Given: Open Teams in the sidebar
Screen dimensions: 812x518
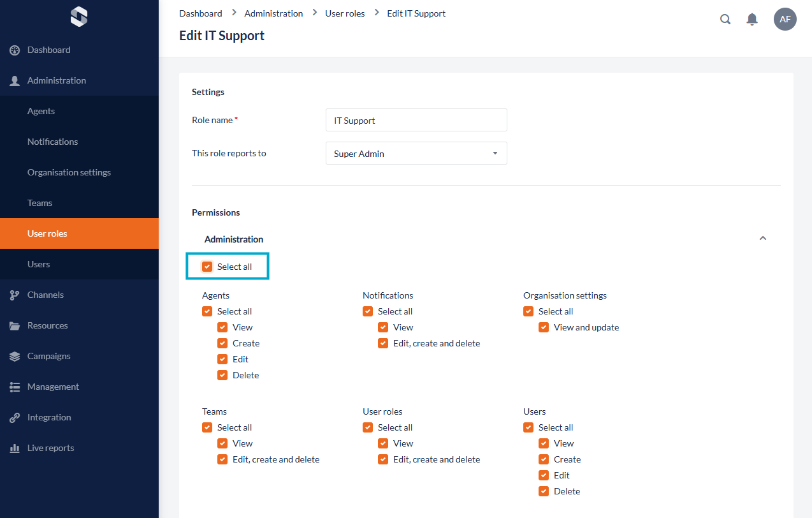Looking at the screenshot, I should pos(40,203).
